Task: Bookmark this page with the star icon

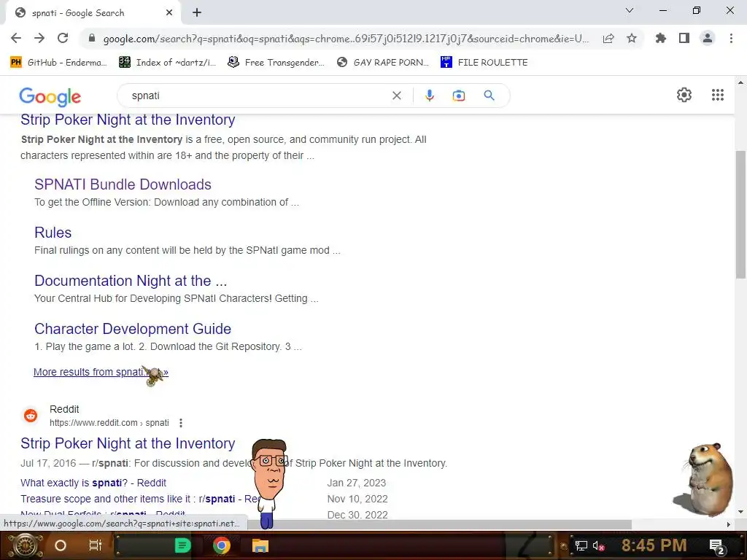Action: [632, 38]
